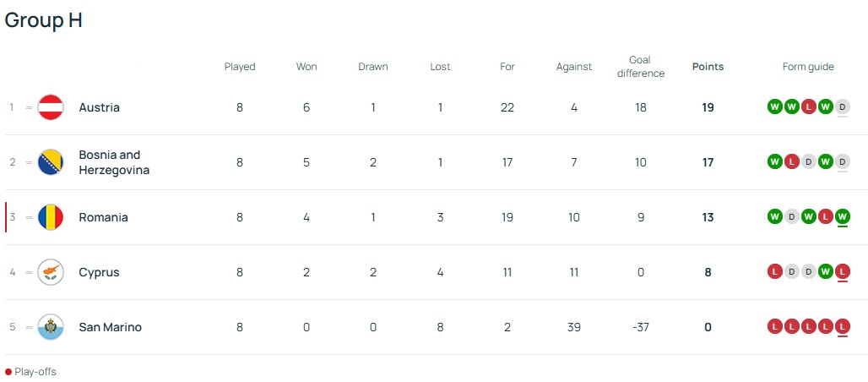Viewport: 868px width, 382px height.
Task: Click Cyprus's underlined loss form badge
Action: point(842,272)
